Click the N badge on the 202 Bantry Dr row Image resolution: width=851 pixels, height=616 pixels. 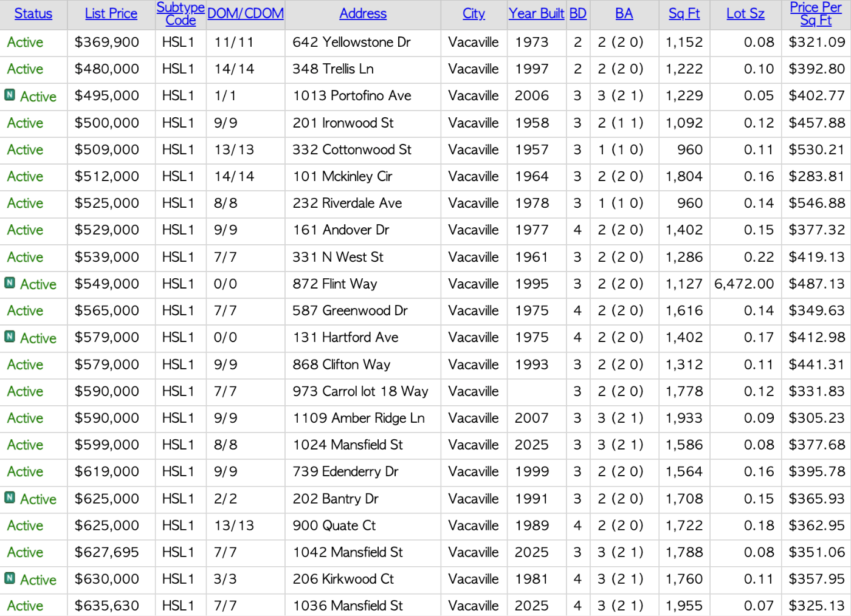click(10, 498)
